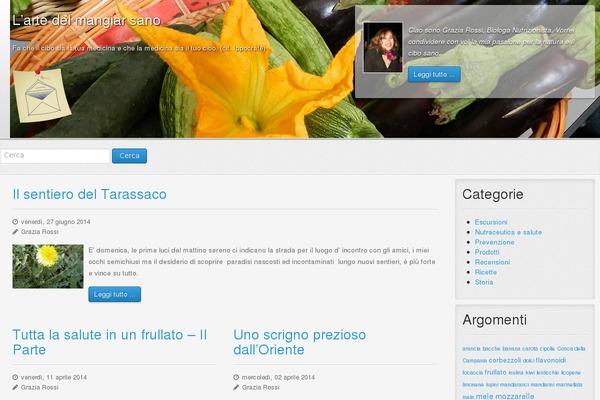Click author Grazia Rossi under the Tarassaco title
The height and width of the screenshot is (400, 600).
coord(39,232)
